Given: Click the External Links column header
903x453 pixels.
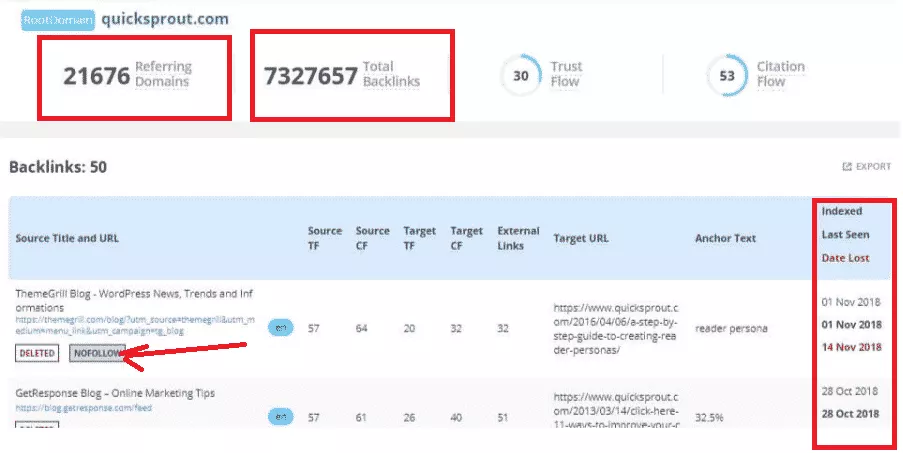Looking at the screenshot, I should coord(518,238).
